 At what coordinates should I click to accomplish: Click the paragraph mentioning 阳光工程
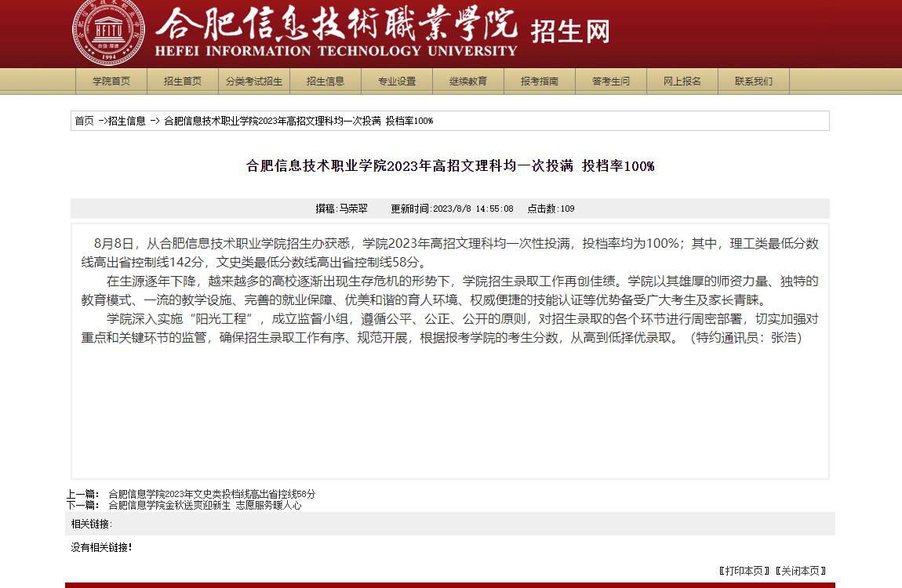(x=450, y=328)
